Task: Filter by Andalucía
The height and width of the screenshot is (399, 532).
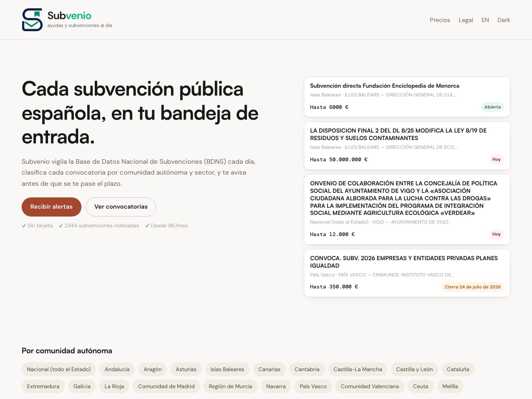Action: pos(117,369)
